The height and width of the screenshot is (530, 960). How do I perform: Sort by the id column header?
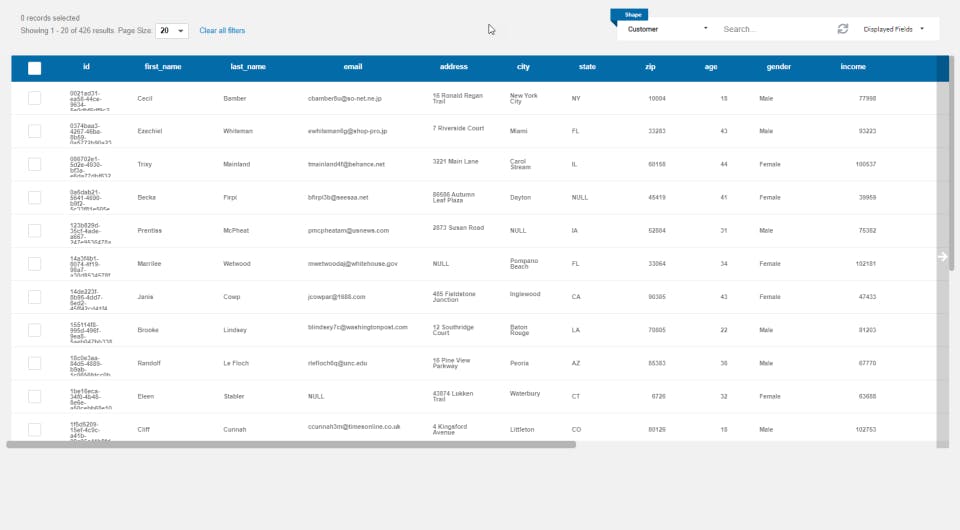click(86, 67)
